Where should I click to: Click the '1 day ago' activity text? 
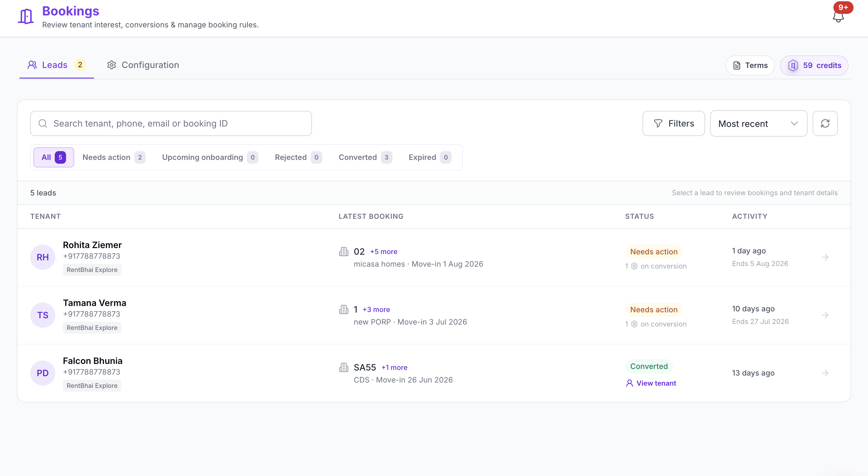pyautogui.click(x=749, y=251)
